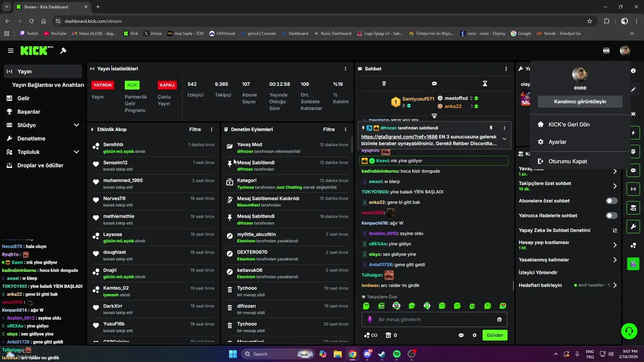Click the YAYINDA status badge
The height and width of the screenshot is (362, 644).
[102, 85]
